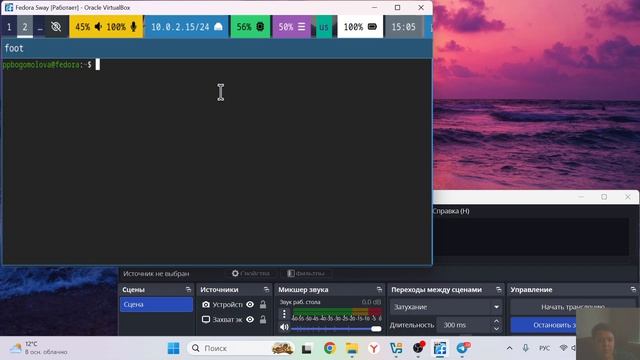Click the 45% speaker volume indicator

coord(88,27)
